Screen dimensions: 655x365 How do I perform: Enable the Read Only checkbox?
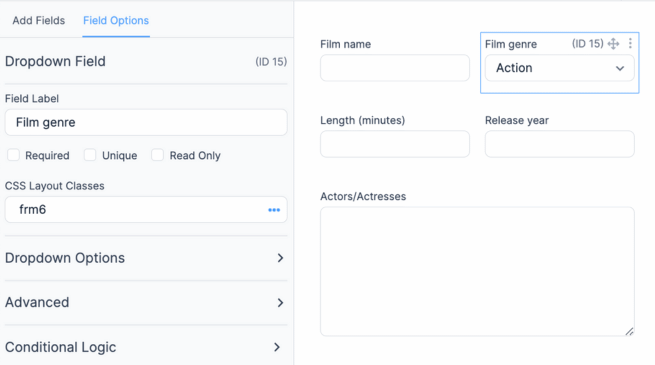click(157, 155)
